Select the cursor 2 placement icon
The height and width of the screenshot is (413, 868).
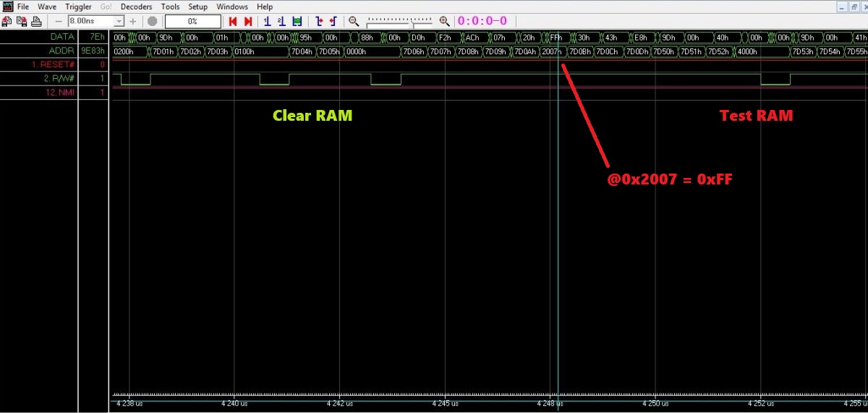point(281,22)
